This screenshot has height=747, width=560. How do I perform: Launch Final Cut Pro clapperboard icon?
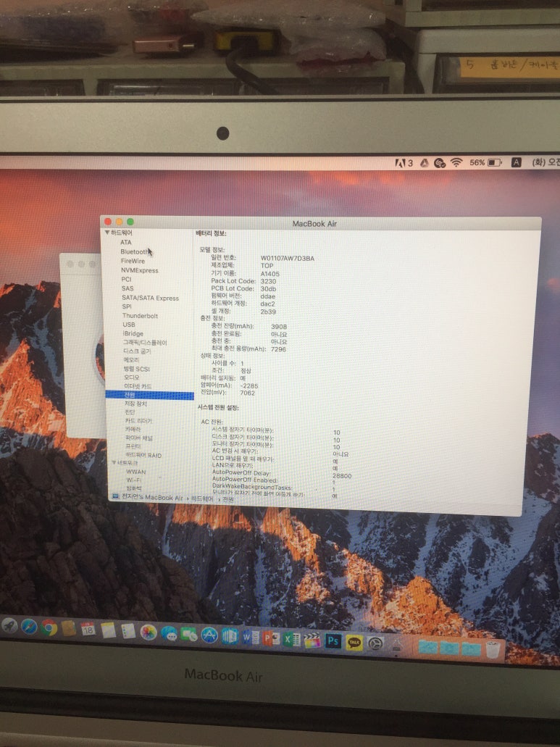pos(312,640)
